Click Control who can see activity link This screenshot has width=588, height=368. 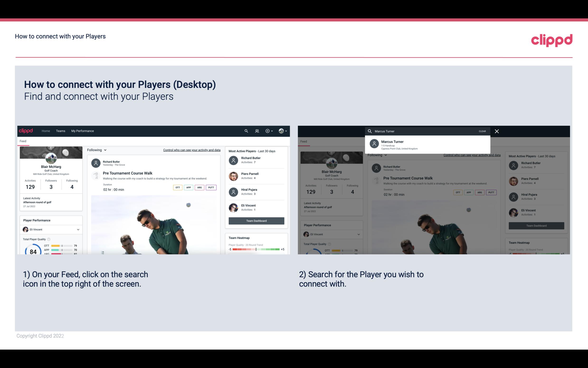[x=191, y=150]
